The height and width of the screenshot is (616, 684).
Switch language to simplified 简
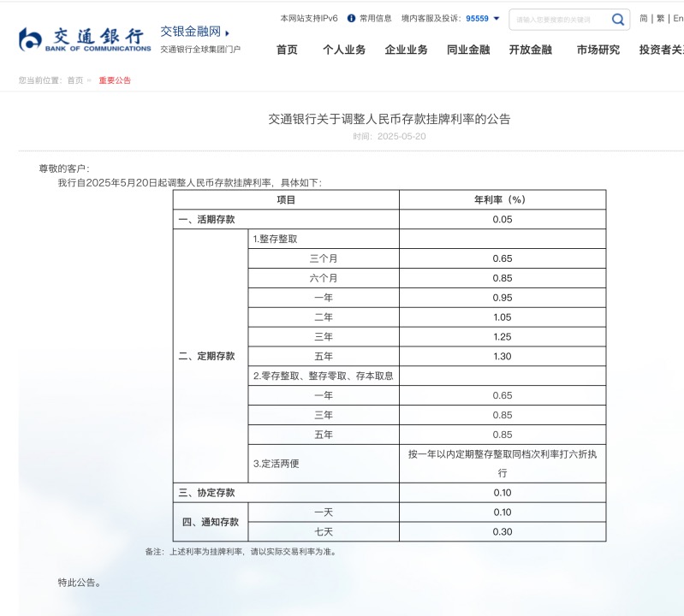click(644, 18)
